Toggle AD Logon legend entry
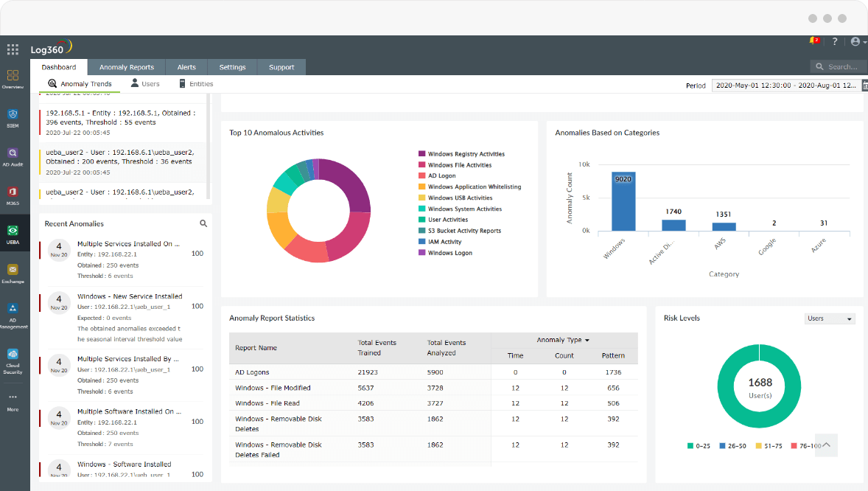 pyautogui.click(x=441, y=176)
